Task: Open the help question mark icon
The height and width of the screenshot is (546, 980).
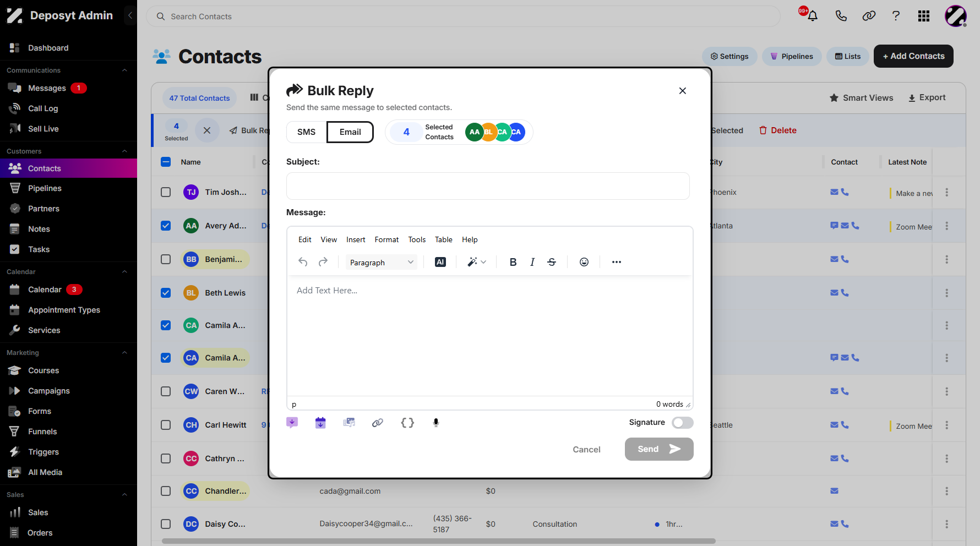Action: click(x=896, y=16)
